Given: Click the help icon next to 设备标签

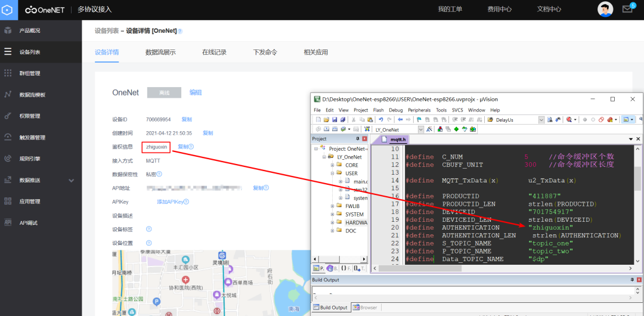Looking at the screenshot, I should click(148, 229).
